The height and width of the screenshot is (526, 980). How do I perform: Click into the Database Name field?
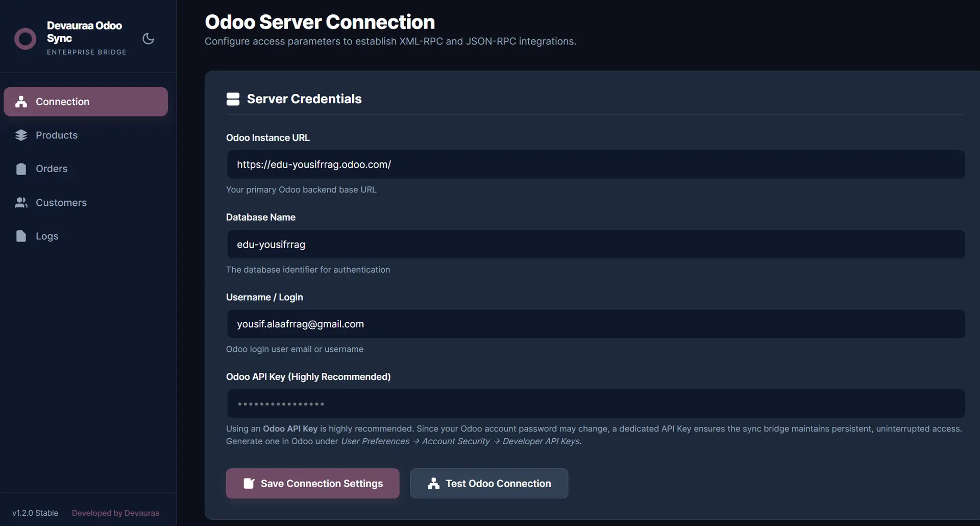[596, 244]
